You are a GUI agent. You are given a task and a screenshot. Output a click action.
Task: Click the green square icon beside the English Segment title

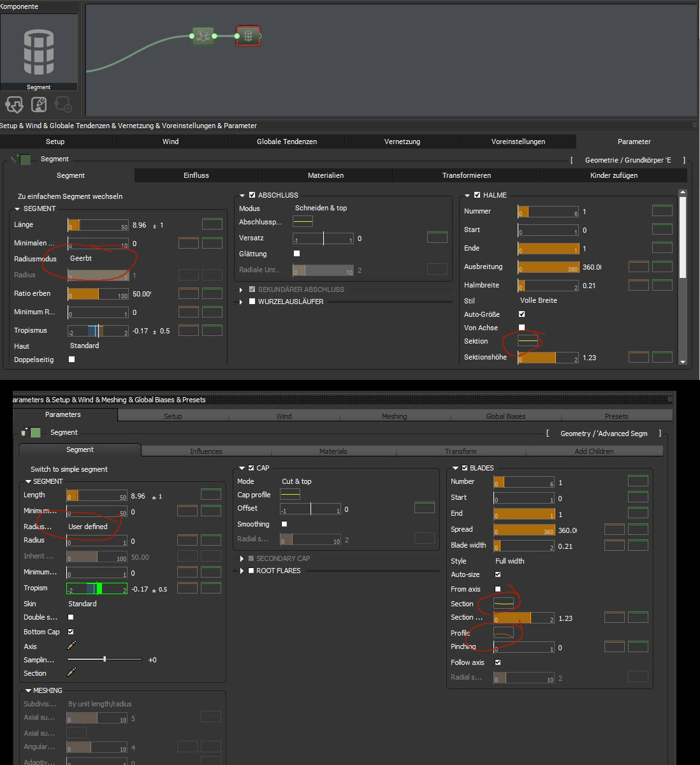[x=36, y=433]
